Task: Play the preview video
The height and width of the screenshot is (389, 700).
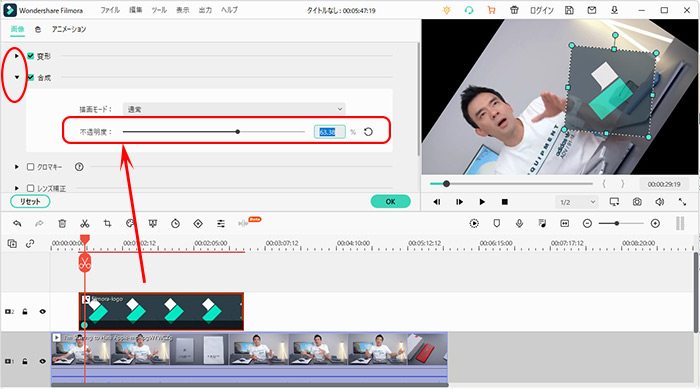Action: [x=482, y=202]
